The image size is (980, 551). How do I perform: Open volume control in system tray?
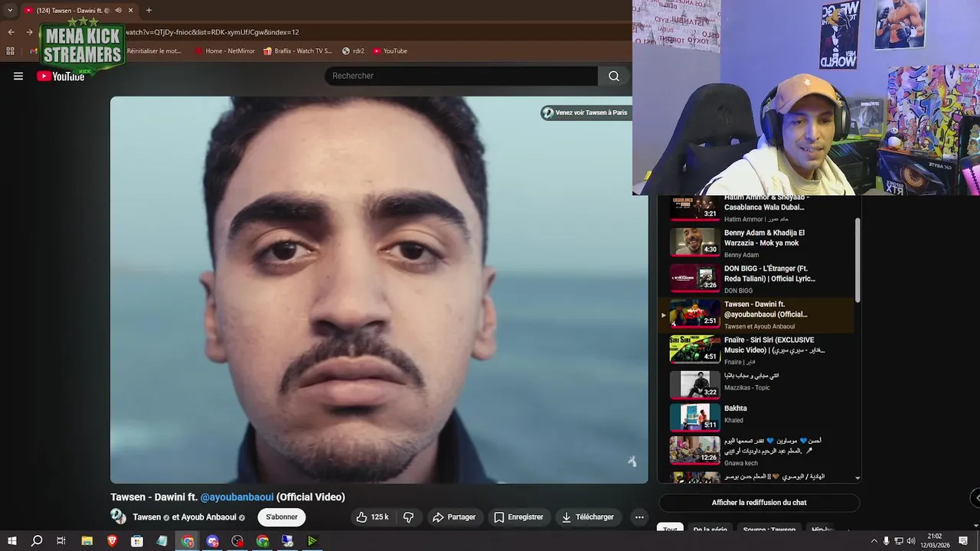tap(911, 541)
